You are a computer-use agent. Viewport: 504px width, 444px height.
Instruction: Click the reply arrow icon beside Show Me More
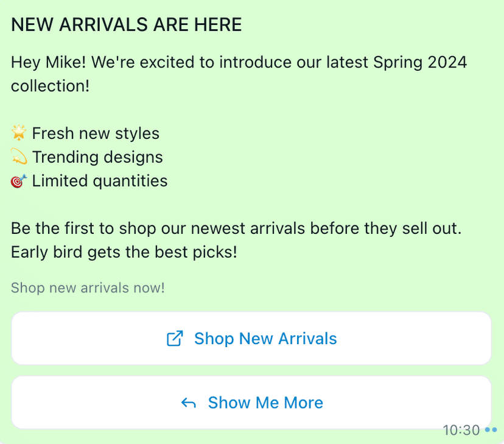(x=189, y=403)
